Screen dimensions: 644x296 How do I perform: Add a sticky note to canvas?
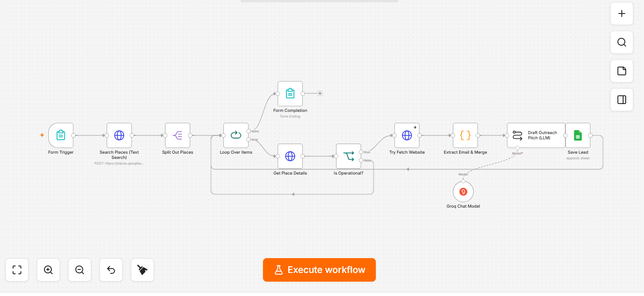coord(622,71)
